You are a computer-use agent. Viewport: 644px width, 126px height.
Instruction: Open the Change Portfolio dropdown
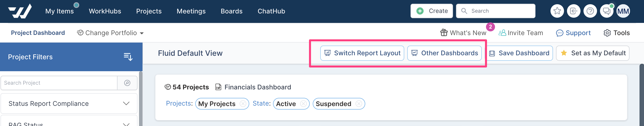click(x=110, y=33)
